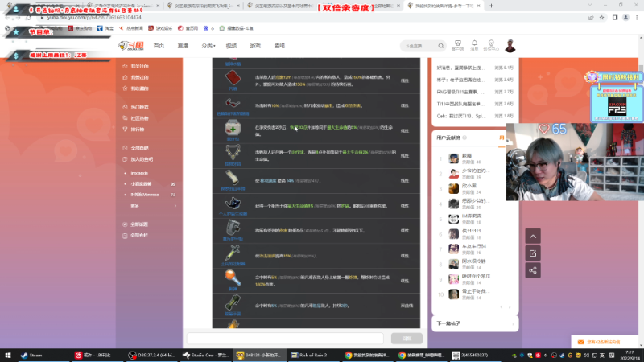Viewport: 644px width, 362px height.
Task: Click the magnifier search icon
Action: [x=440, y=46]
